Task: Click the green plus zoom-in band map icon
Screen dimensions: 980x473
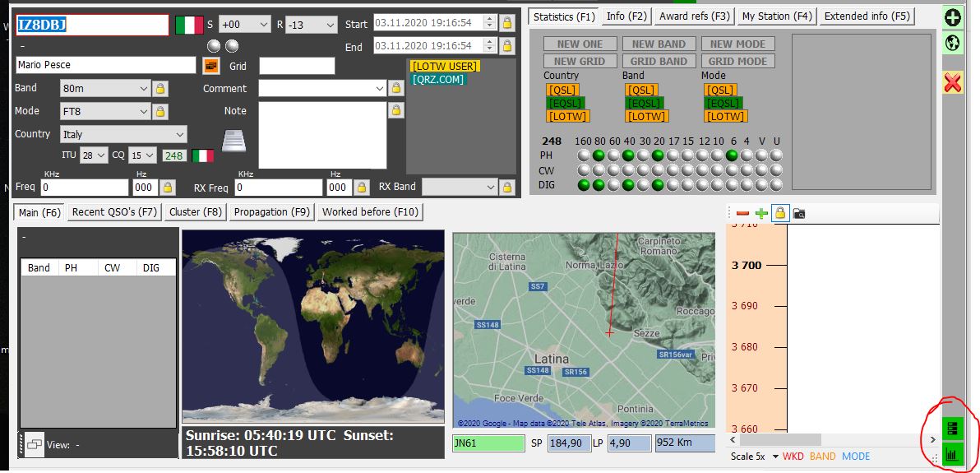Action: [x=761, y=213]
